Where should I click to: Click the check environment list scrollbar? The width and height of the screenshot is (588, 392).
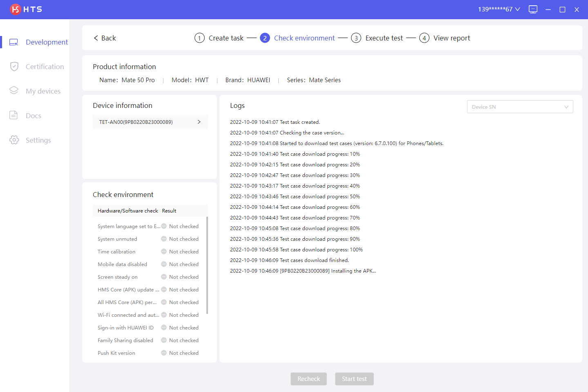pos(207,266)
